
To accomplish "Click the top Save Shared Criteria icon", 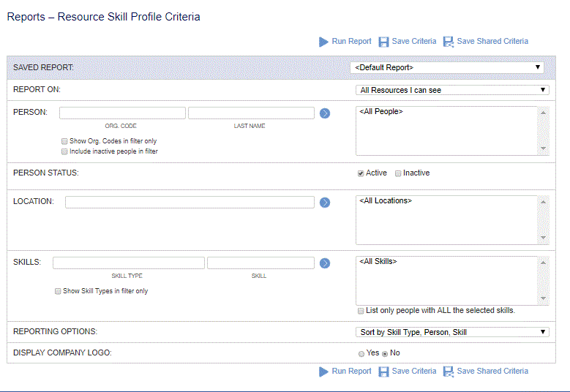I will 449,42.
